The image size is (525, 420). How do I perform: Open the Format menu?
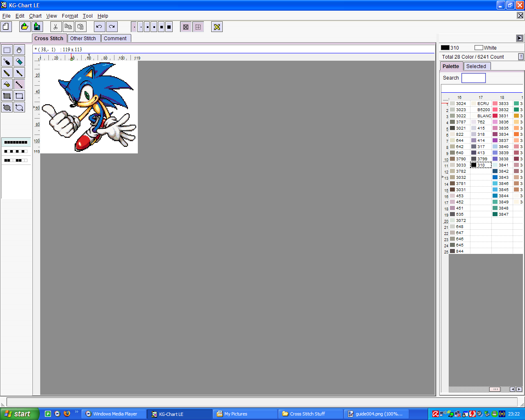pyautogui.click(x=70, y=16)
